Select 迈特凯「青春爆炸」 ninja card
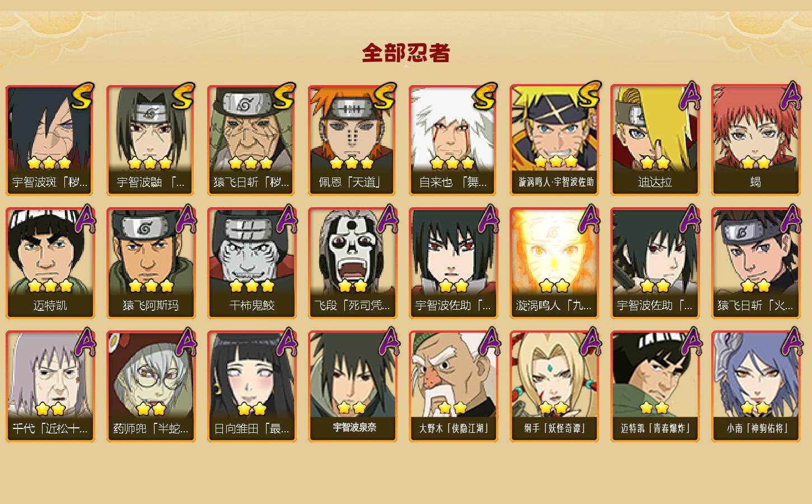Viewport: 812px width, 504px height. [x=655, y=386]
